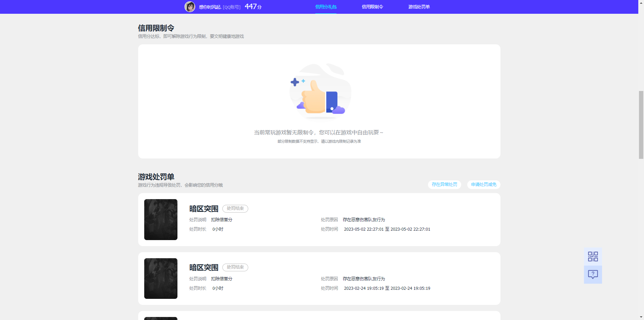Click the [QQ账号] label in header

click(231, 7)
